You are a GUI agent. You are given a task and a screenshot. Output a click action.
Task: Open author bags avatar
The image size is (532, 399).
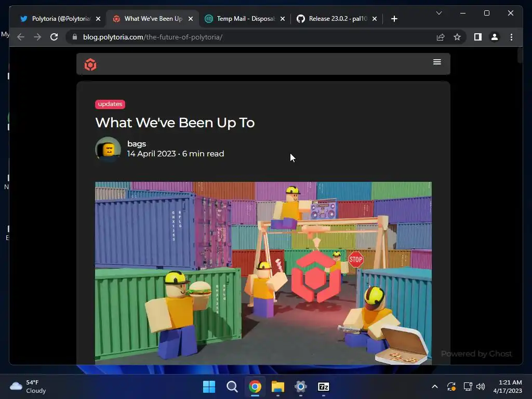point(108,149)
